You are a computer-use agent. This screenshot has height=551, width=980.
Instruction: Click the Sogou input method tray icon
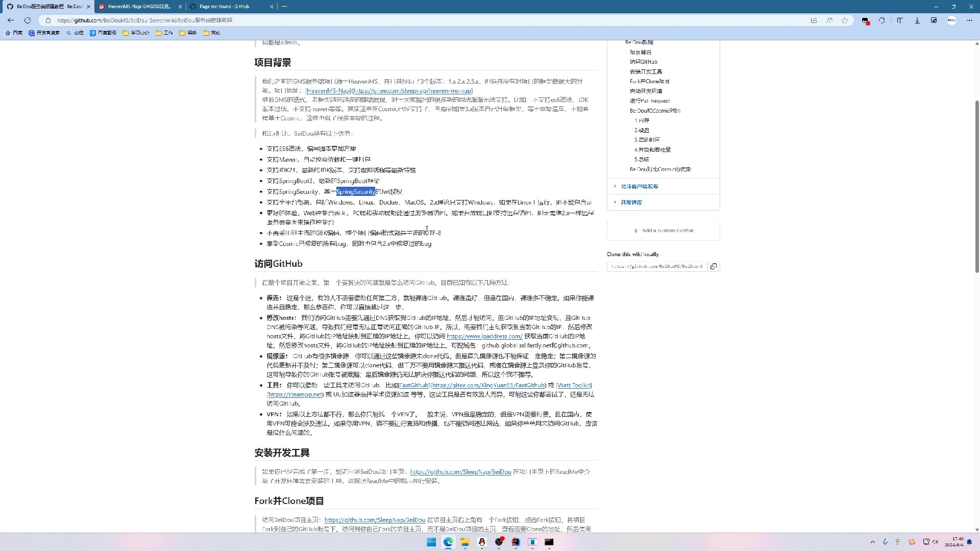[x=912, y=542]
